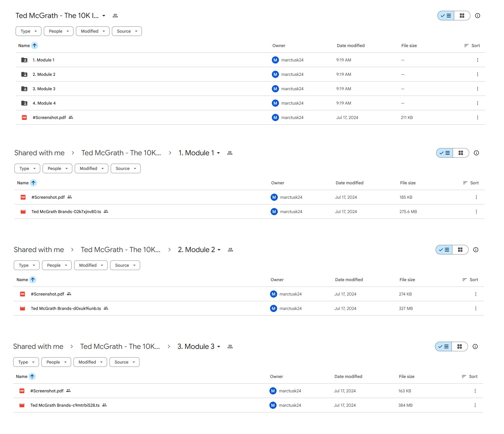Select the Ted McGrath Brands-c9mtrbi528.ts file name
This screenshot has height=434, width=504.
[x=65, y=405]
